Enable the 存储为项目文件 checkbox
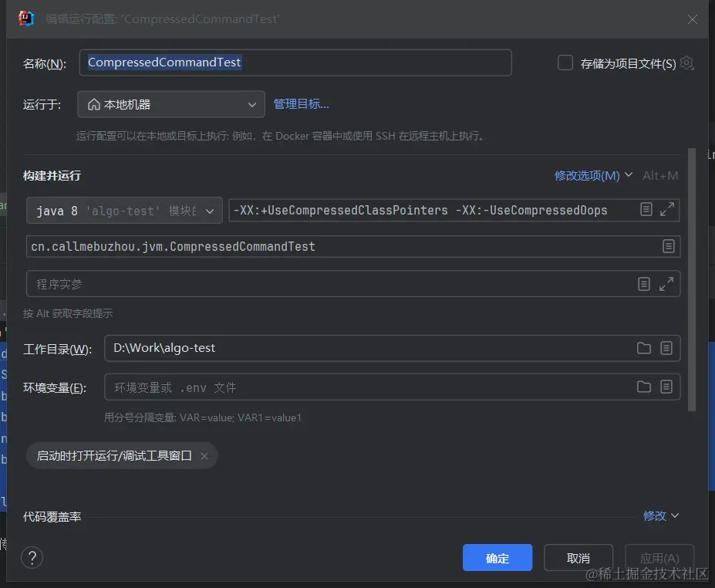The height and width of the screenshot is (588, 715). [x=565, y=63]
